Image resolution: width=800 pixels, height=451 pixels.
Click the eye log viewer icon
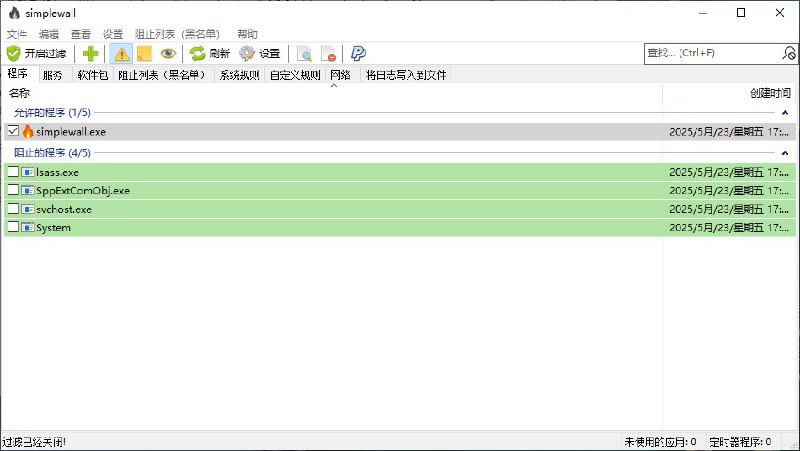pos(168,54)
